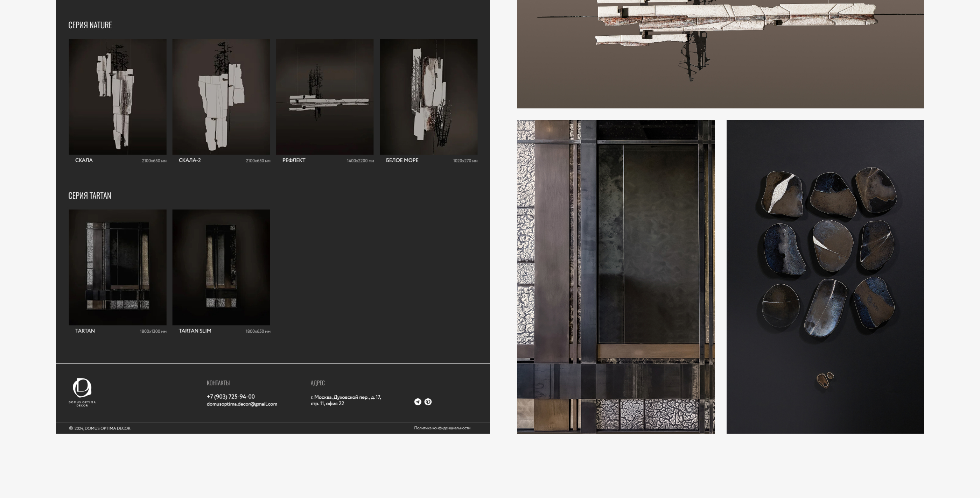Image resolution: width=980 pixels, height=498 pixels.
Task: Click the БЕЛОЕ МОРЕ title label
Action: point(402,160)
